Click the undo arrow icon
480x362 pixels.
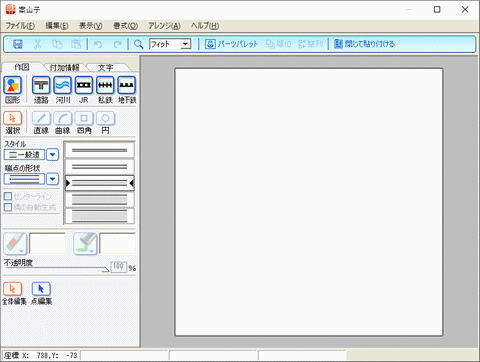[x=98, y=44]
